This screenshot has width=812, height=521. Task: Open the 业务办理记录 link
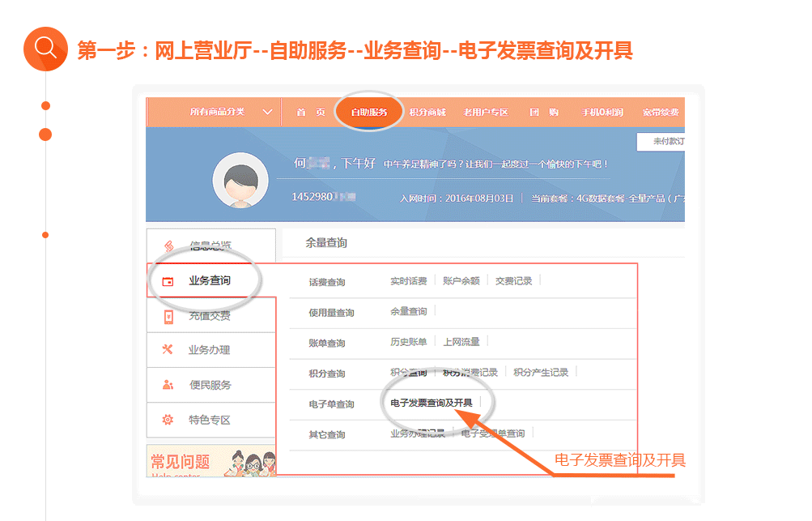[x=418, y=433]
